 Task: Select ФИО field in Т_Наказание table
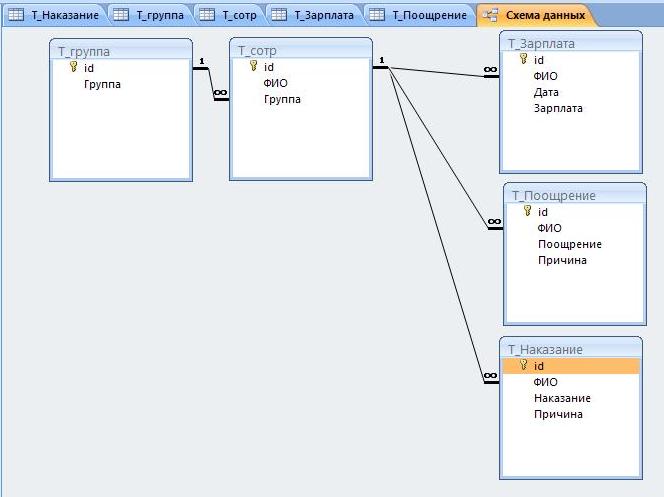tap(571, 382)
